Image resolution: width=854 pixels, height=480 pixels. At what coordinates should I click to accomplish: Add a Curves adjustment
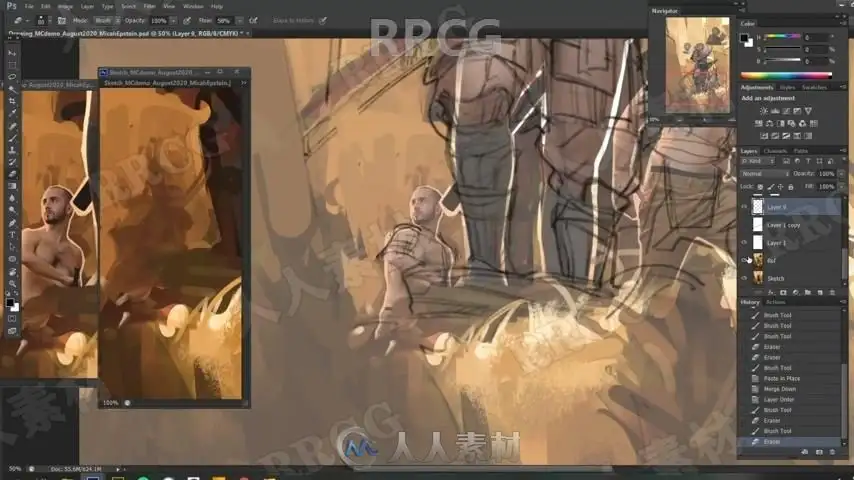tap(786, 111)
